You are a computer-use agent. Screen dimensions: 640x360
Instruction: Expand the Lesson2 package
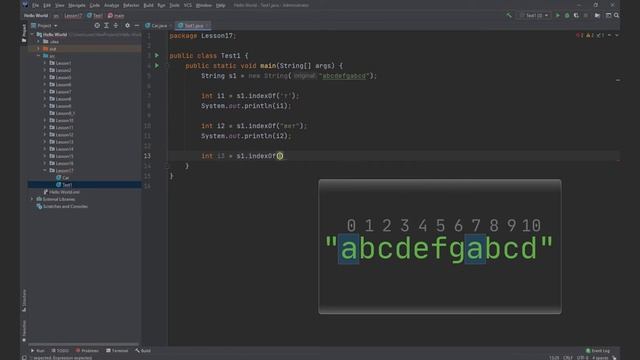pos(45,70)
